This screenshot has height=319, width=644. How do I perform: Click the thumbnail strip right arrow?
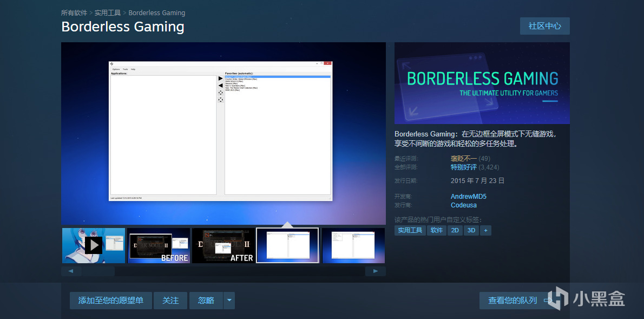tap(376, 271)
